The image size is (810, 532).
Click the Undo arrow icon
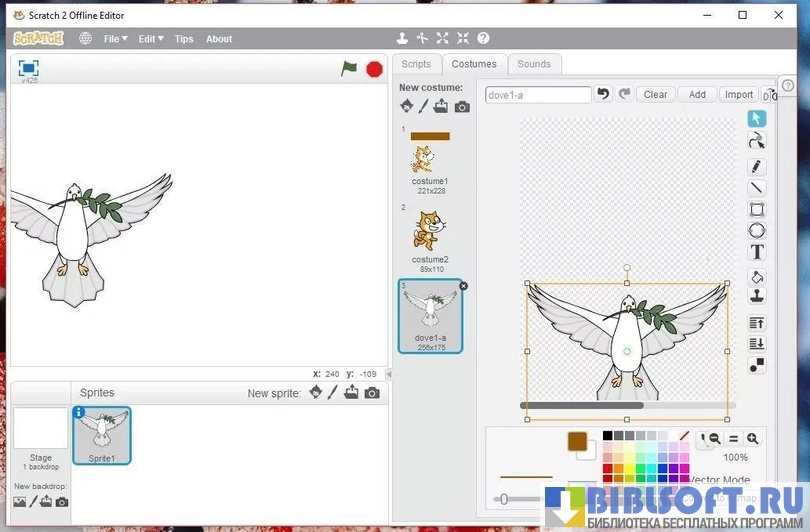(x=603, y=94)
